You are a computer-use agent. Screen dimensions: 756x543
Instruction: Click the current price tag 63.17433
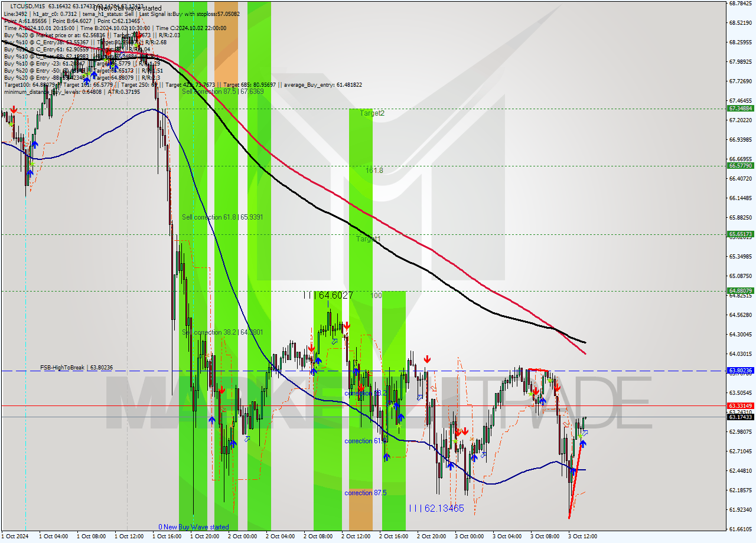pyautogui.click(x=741, y=417)
